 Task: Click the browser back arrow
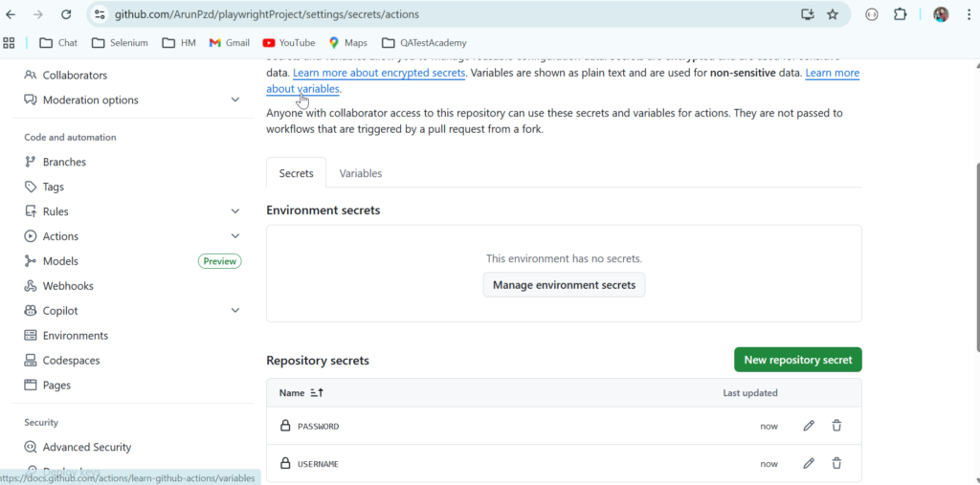tap(11, 14)
